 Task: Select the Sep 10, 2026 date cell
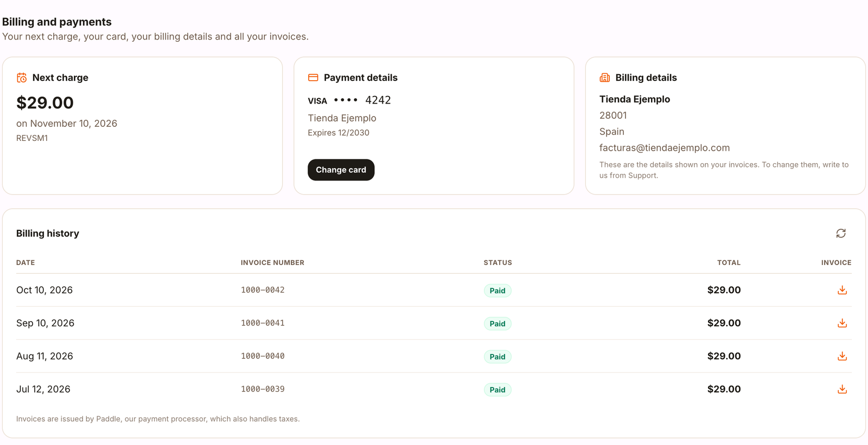click(x=45, y=323)
